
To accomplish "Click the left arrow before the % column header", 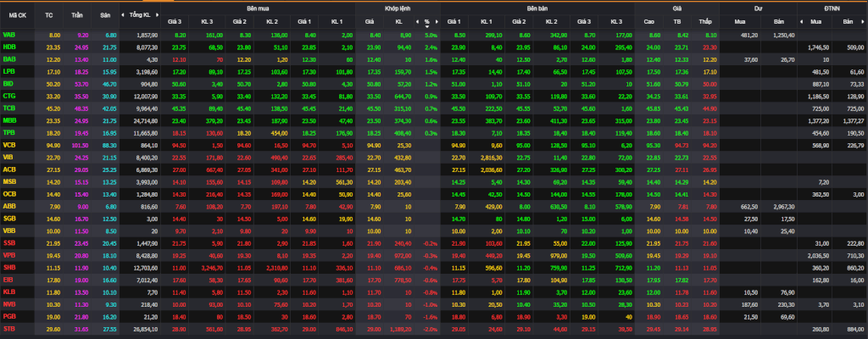I will tap(417, 22).
